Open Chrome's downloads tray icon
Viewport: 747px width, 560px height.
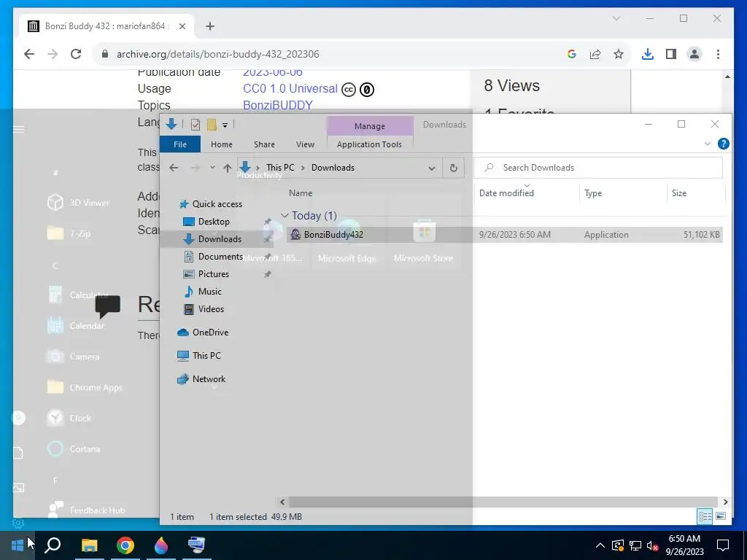pyautogui.click(x=648, y=54)
